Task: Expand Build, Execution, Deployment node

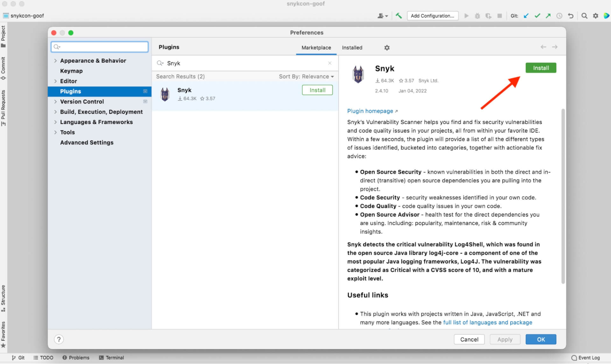Action: pyautogui.click(x=55, y=112)
